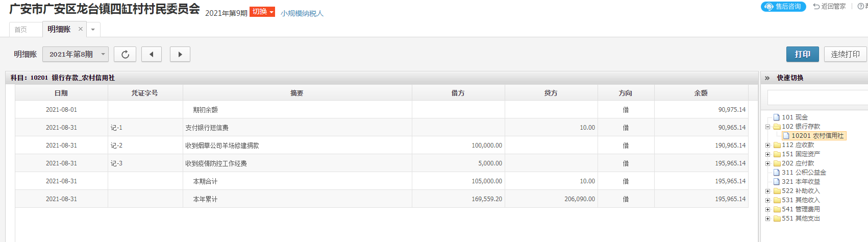Screen dimensions: 868x242
Task: Open the 321 本年收益 account
Action: (x=800, y=182)
